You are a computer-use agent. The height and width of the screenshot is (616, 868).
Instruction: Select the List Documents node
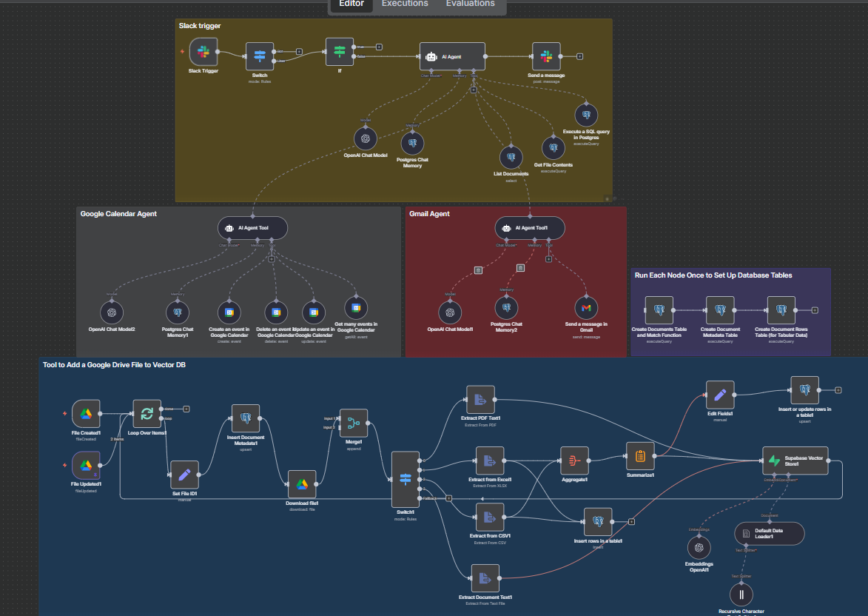tap(511, 157)
